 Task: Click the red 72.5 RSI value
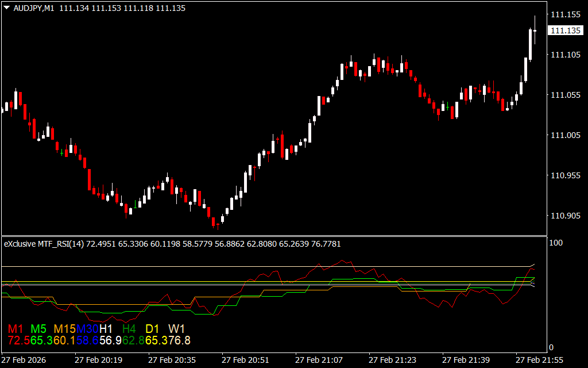pos(18,341)
